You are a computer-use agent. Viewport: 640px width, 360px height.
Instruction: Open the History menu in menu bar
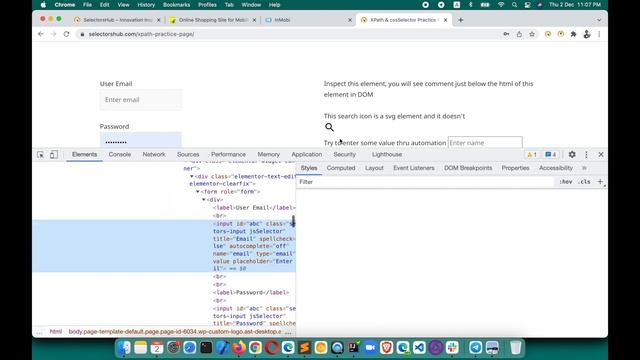tap(146, 5)
